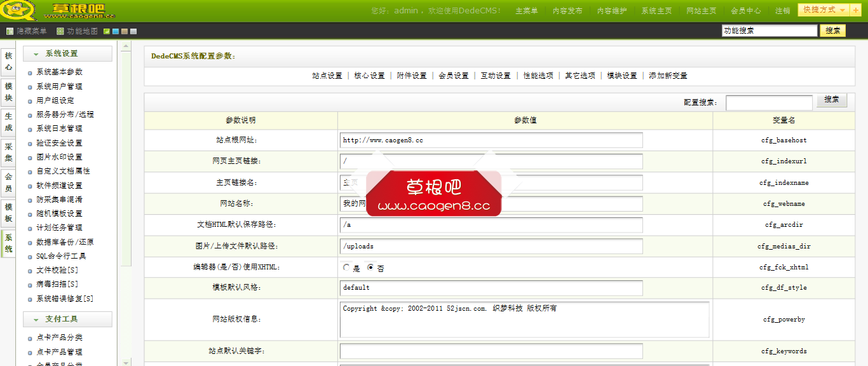868x366 pixels.
Task: Switch to the 性能选项 tab
Action: [539, 75]
